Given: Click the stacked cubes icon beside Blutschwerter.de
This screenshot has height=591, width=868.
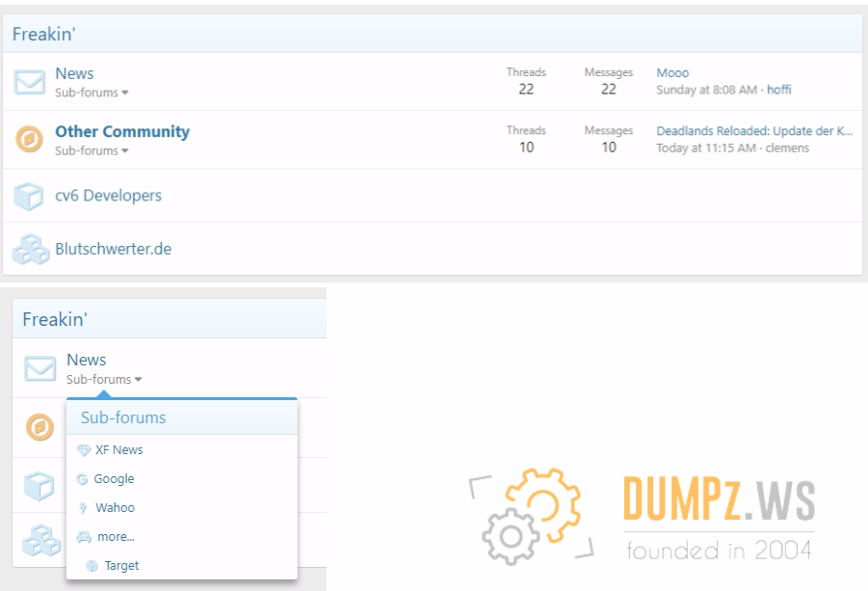Looking at the screenshot, I should (30, 249).
